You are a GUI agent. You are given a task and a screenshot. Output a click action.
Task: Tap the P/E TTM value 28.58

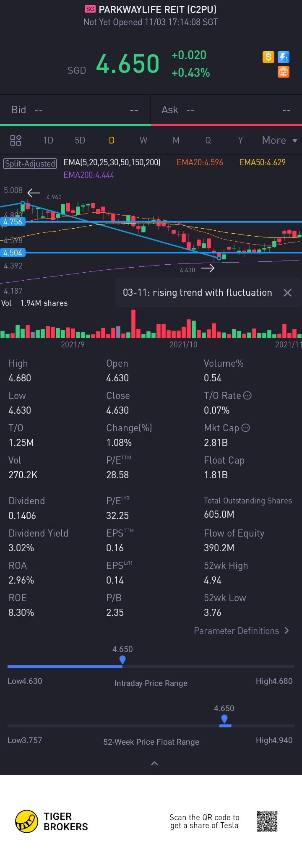(x=117, y=475)
